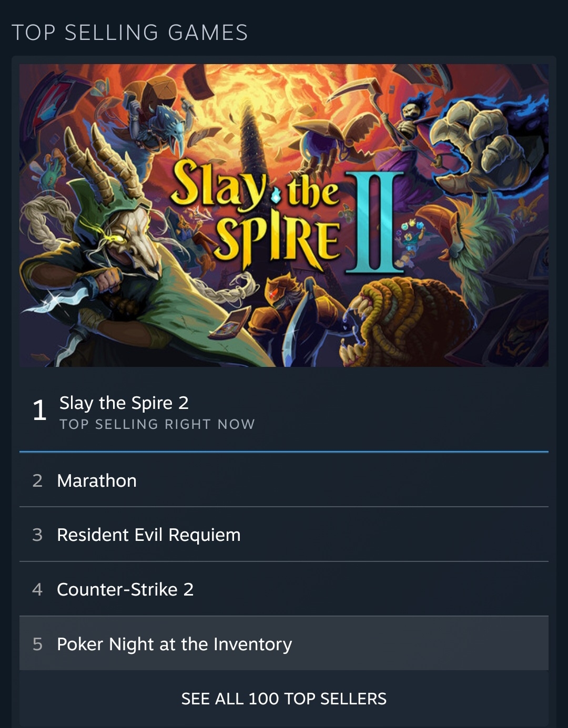
Task: Open Resident Evil Requiem from the list
Action: click(148, 535)
